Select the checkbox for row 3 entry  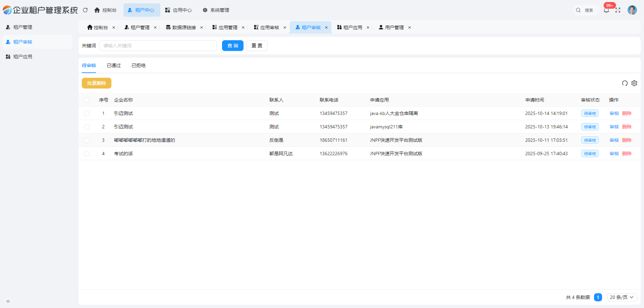point(87,140)
